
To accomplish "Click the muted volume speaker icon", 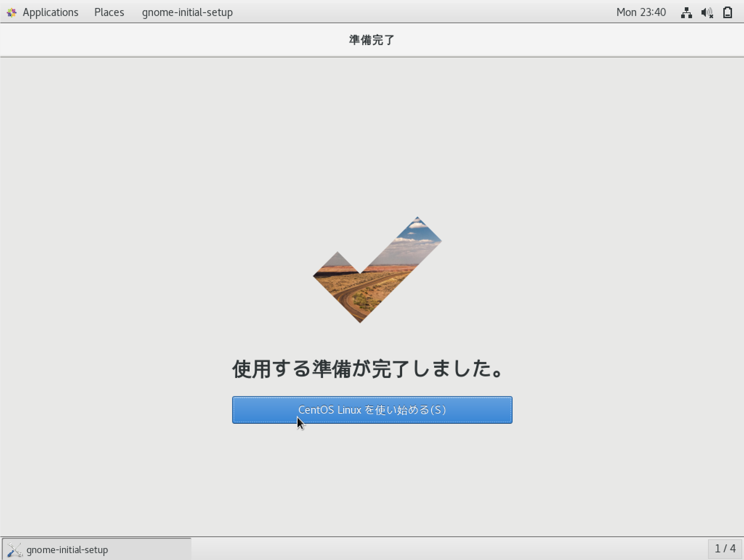I will [707, 13].
